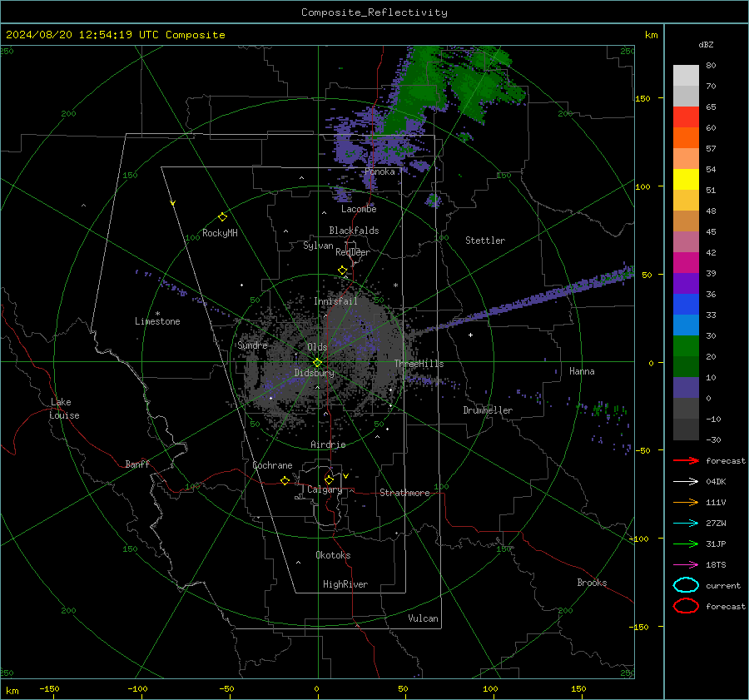Viewport: 749px width, 700px height.
Task: Click the red forecast arrow in legend
Action: pos(686,460)
